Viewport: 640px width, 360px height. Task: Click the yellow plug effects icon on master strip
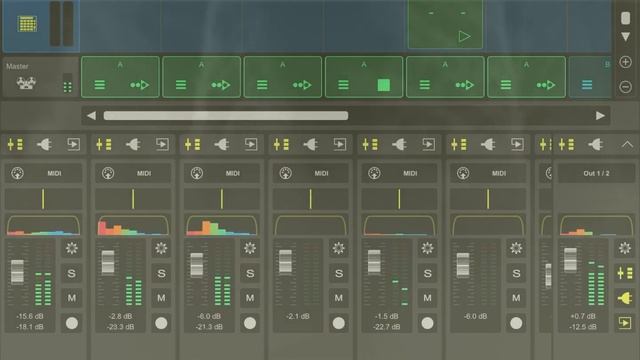625,298
